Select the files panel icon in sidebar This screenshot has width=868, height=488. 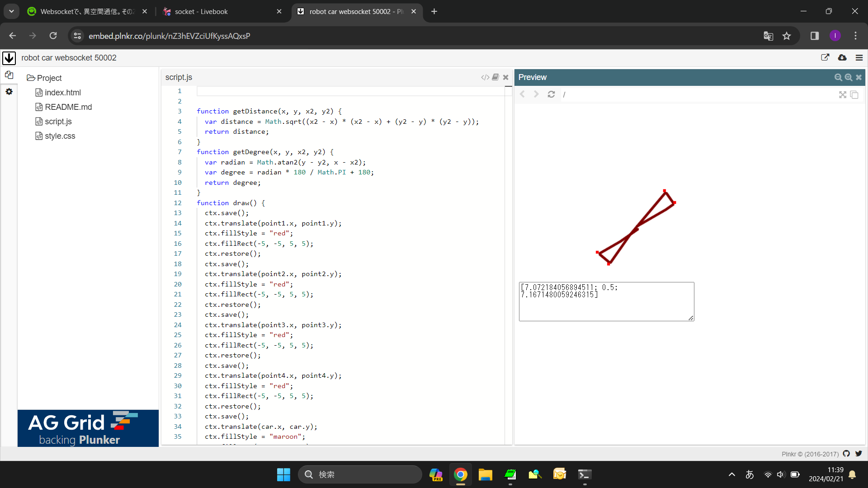pos(9,75)
